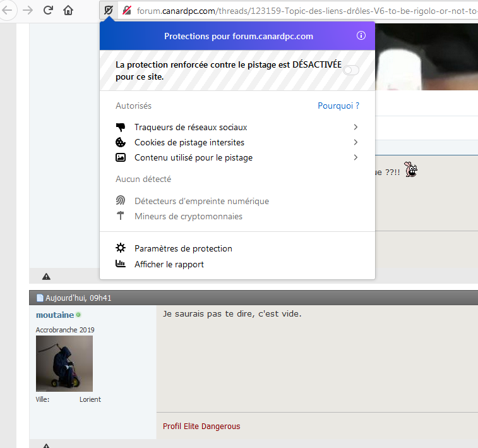The image size is (478, 448).
Task: Go to the browser Home page
Action: pos(68,10)
